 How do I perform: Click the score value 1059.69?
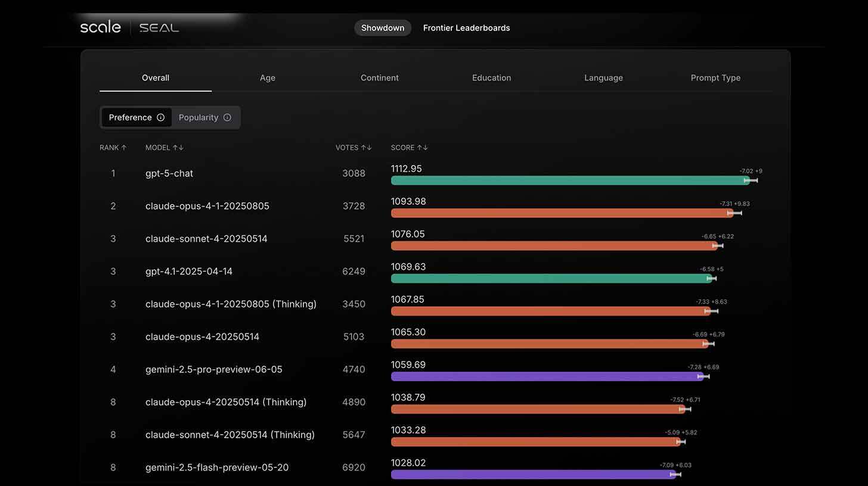[x=408, y=365]
